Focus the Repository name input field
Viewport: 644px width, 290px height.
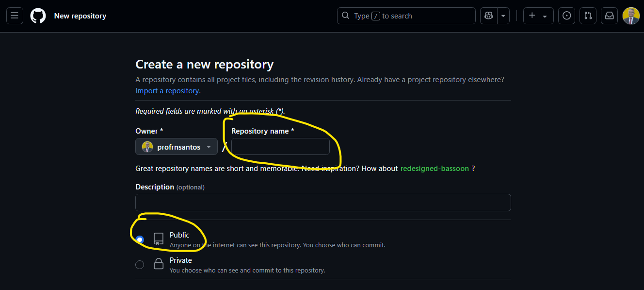[280, 147]
